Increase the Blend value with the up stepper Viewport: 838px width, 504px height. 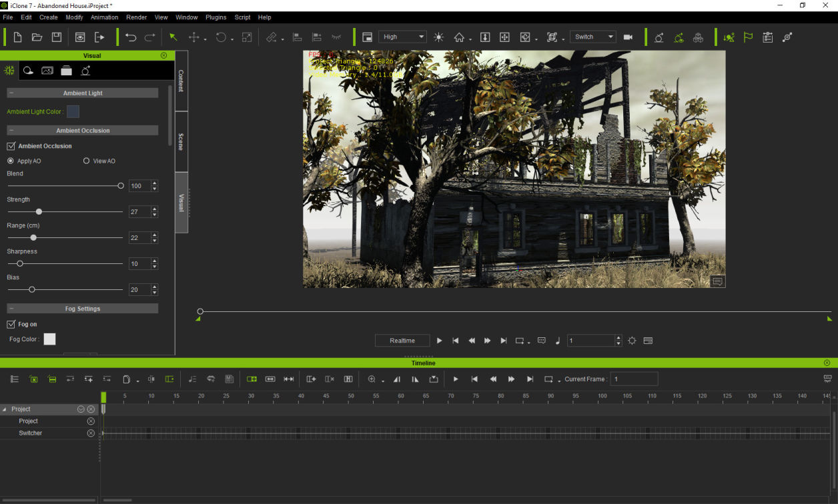[155, 183]
